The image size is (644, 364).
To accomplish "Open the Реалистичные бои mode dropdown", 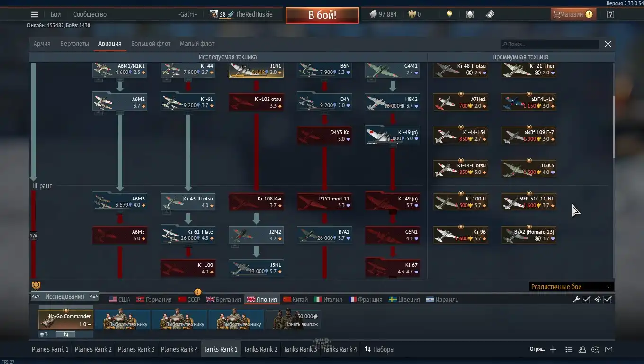I will [x=571, y=286].
